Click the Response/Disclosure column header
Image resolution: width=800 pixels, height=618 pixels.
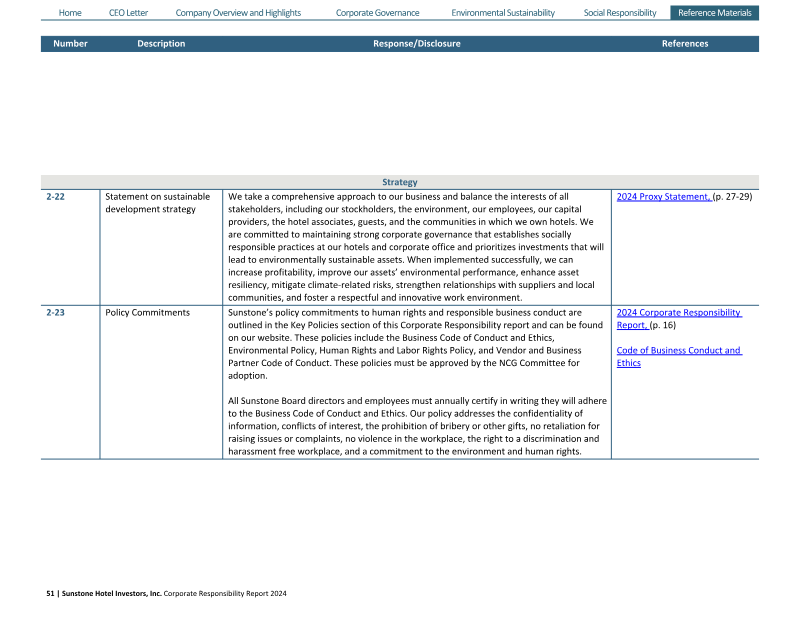[x=416, y=44]
